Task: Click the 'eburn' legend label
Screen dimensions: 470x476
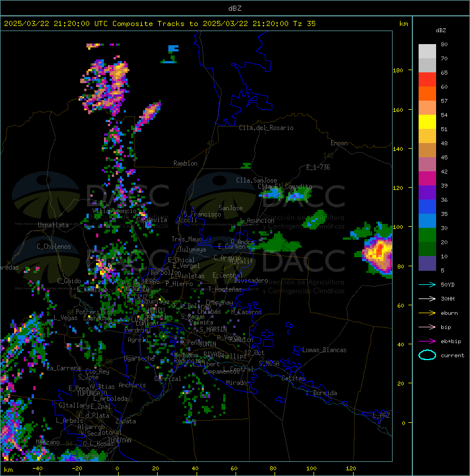Action: coord(449,313)
